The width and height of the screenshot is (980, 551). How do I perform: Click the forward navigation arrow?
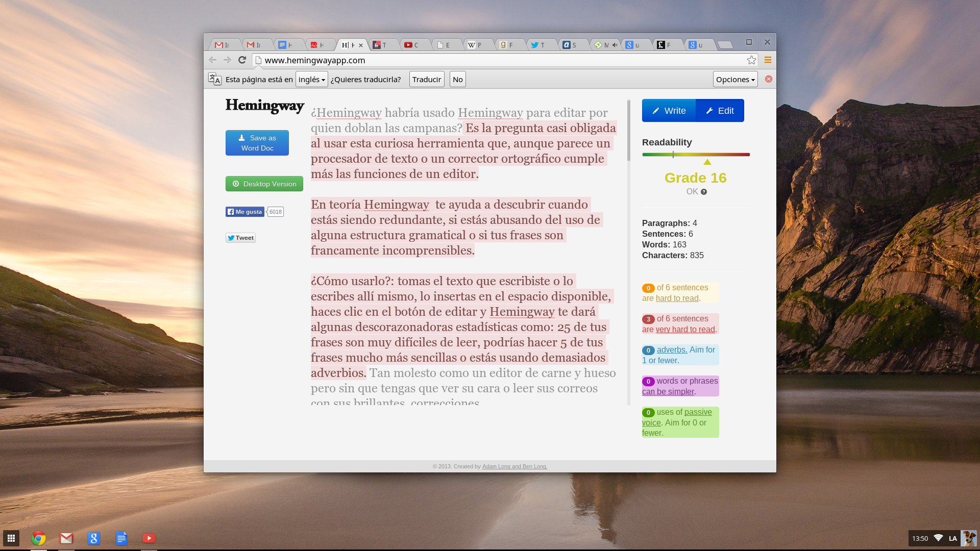point(228,60)
